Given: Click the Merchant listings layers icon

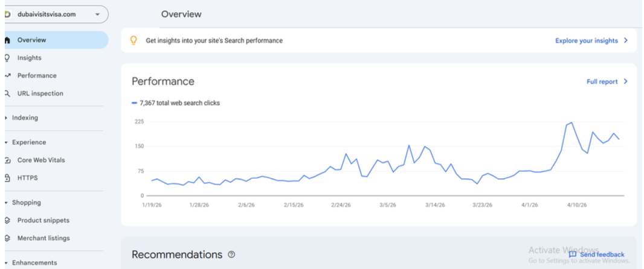Looking at the screenshot, I should tap(7, 238).
